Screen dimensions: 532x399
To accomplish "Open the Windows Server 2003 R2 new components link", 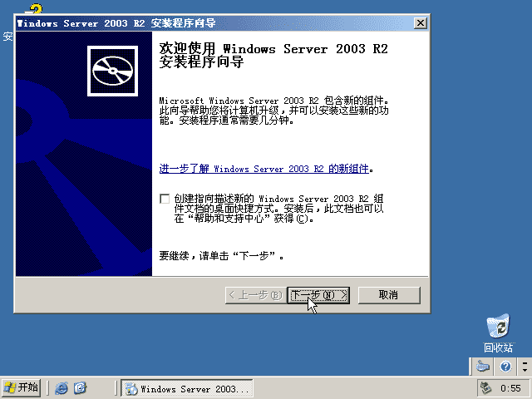I will [x=264, y=169].
